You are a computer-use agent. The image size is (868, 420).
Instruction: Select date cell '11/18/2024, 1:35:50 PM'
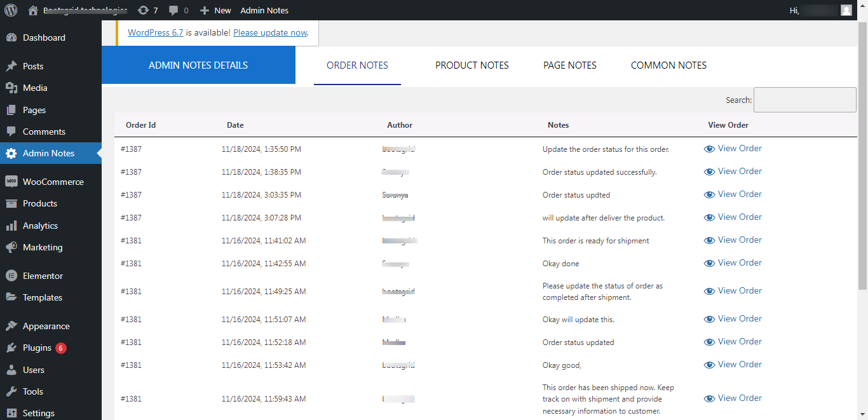[x=261, y=149]
